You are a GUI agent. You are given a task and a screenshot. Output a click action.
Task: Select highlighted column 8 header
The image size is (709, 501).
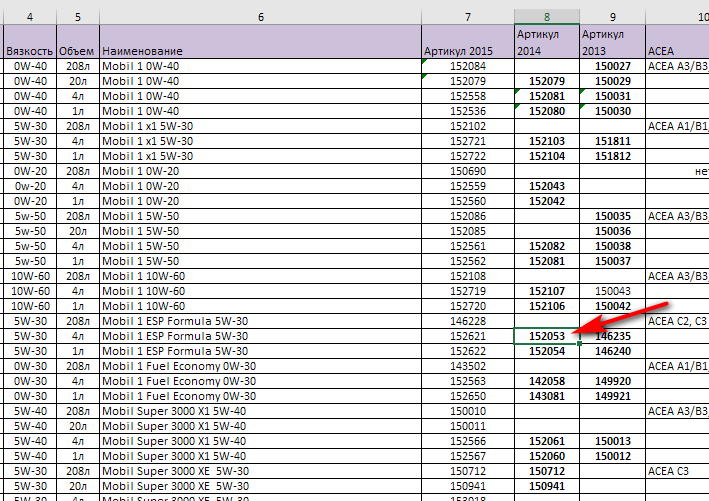(x=547, y=17)
